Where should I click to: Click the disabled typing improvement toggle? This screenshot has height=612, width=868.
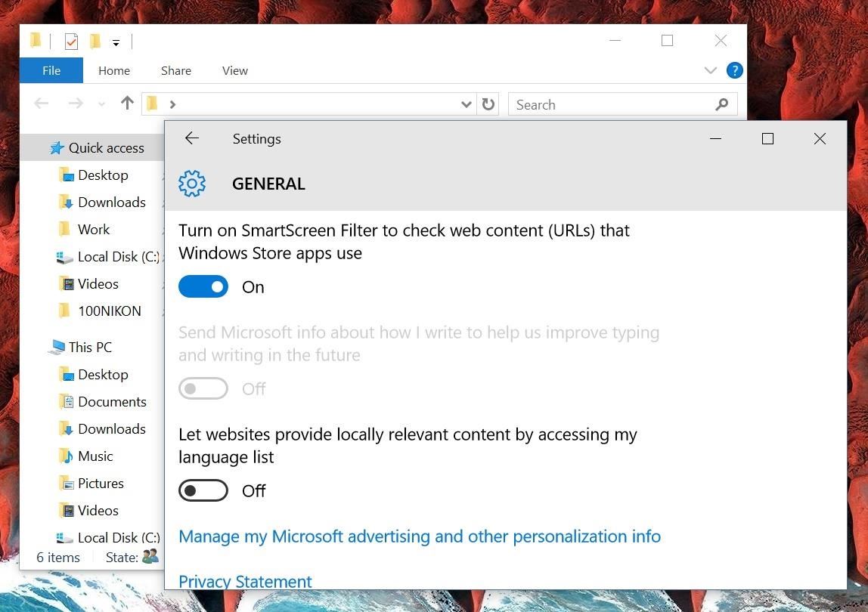click(203, 388)
